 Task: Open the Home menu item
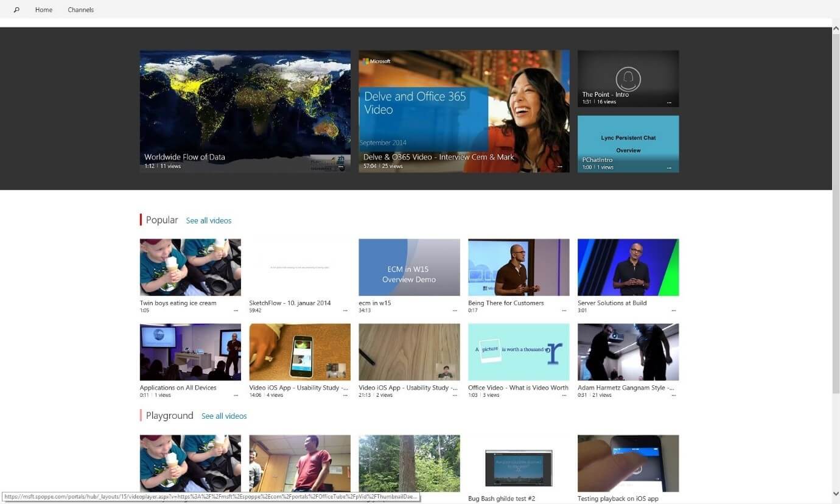44,10
